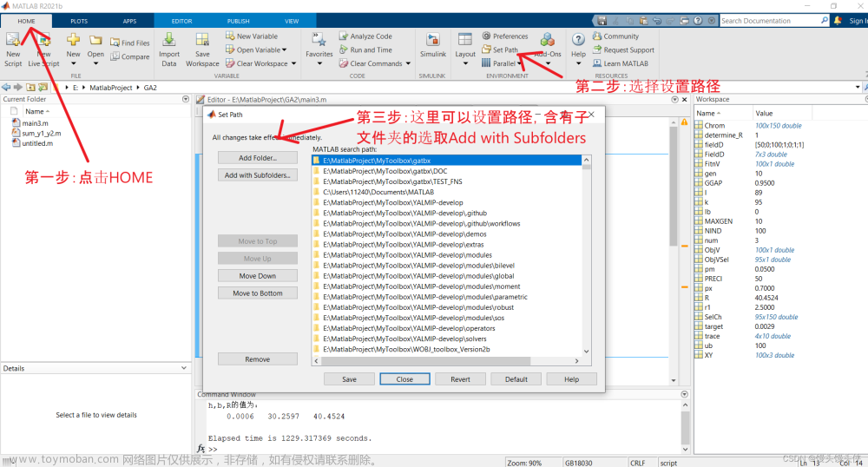Click Set Path in the toolstrip
868x467 pixels.
point(500,49)
